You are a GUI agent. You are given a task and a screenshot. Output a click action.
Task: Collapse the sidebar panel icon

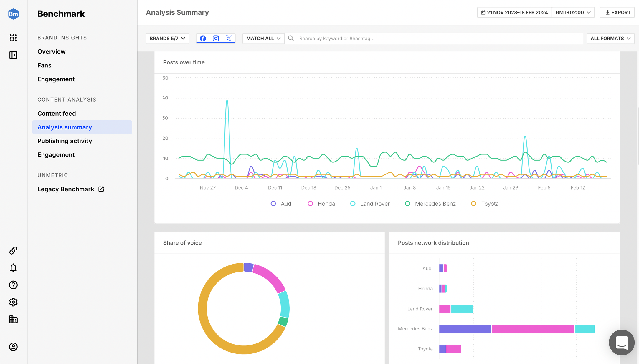pos(13,55)
